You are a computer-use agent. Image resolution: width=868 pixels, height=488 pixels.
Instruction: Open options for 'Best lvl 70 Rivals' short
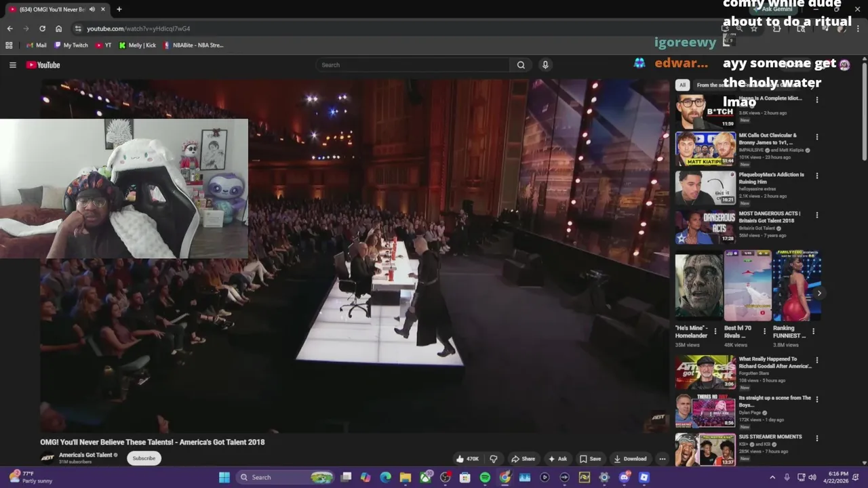click(x=764, y=331)
